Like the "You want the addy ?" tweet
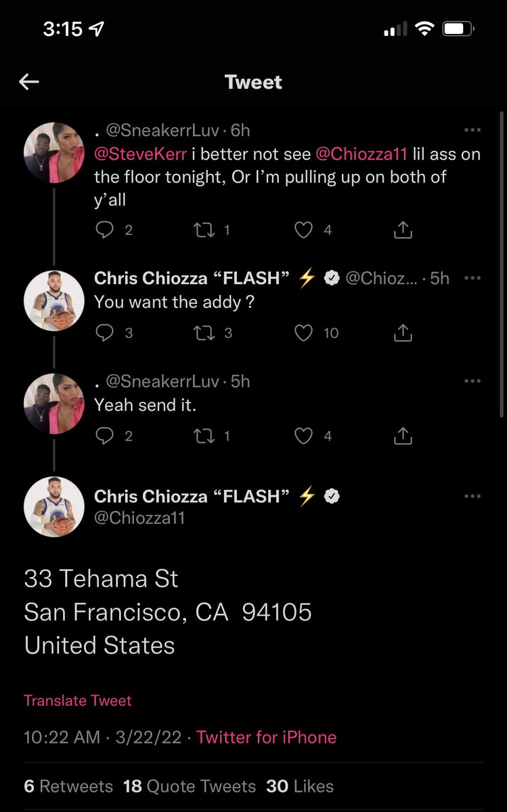 coord(305,333)
